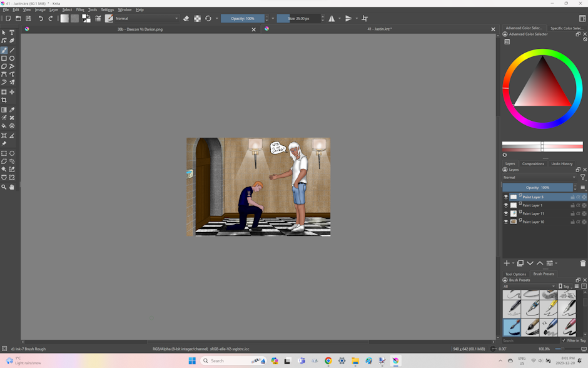The width and height of the screenshot is (588, 368).
Task: Select the Crop tool
Action: click(4, 100)
